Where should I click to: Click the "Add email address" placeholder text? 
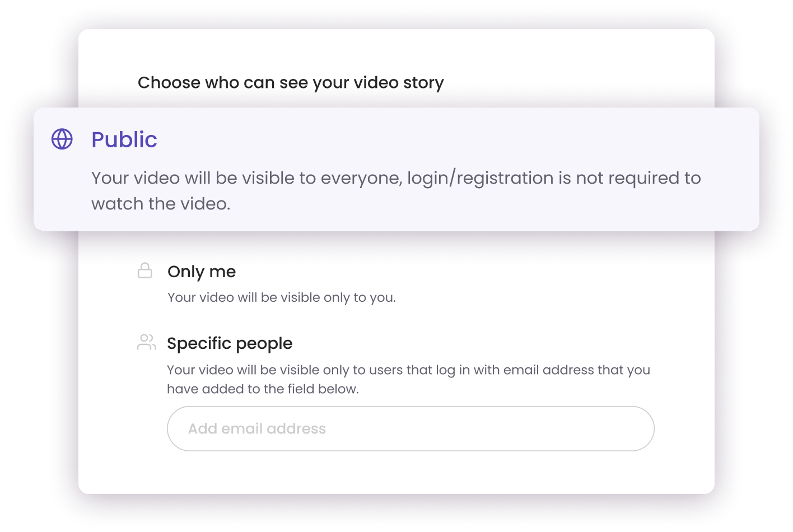click(x=257, y=429)
